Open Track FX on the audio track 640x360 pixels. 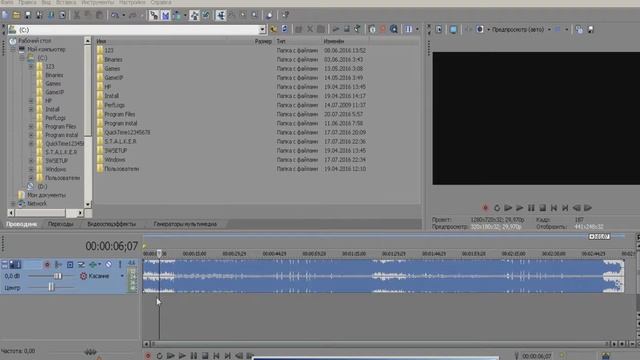tap(93, 264)
